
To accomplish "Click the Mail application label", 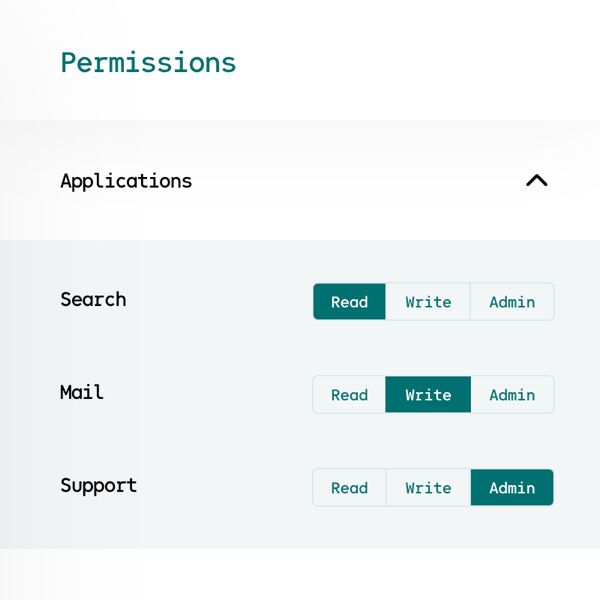I will [82, 392].
